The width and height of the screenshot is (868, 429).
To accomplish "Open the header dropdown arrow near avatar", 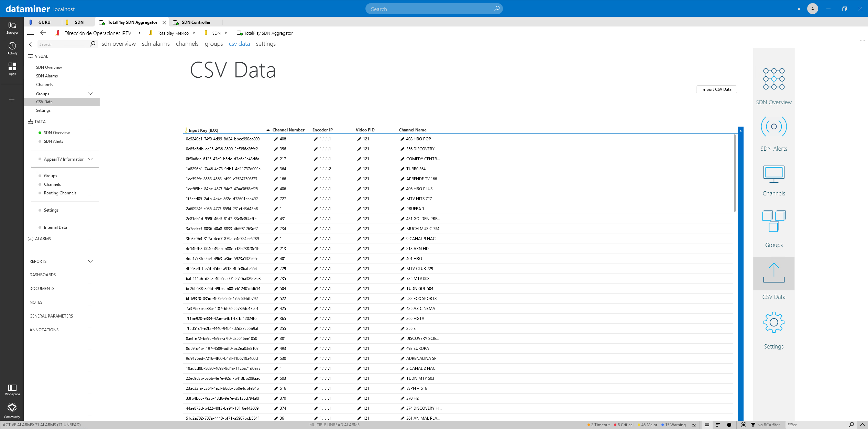I will 799,9.
